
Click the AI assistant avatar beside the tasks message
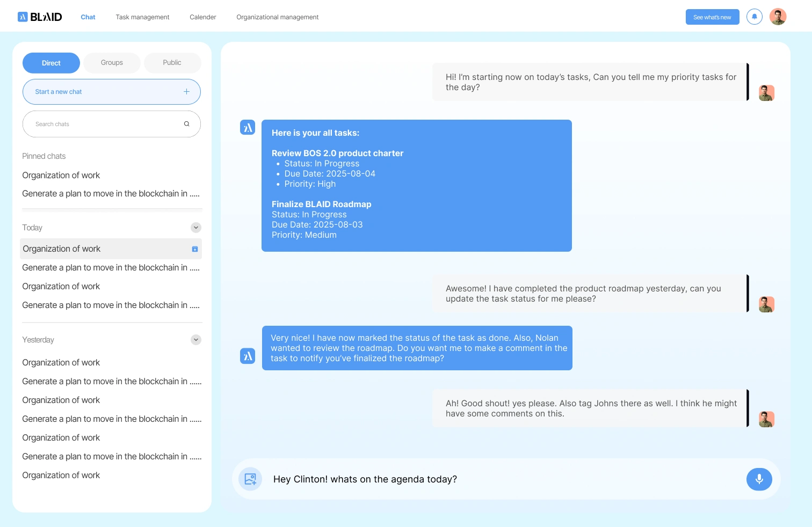247,127
